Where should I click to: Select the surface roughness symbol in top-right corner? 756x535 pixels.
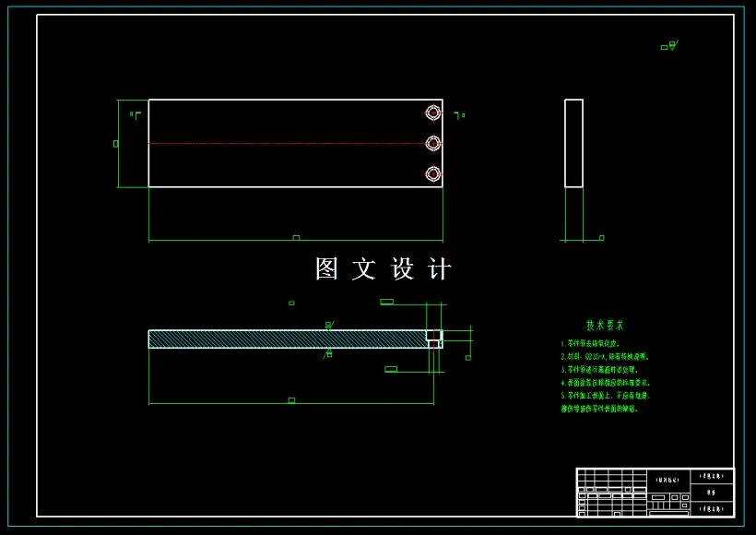pyautogui.click(x=669, y=46)
